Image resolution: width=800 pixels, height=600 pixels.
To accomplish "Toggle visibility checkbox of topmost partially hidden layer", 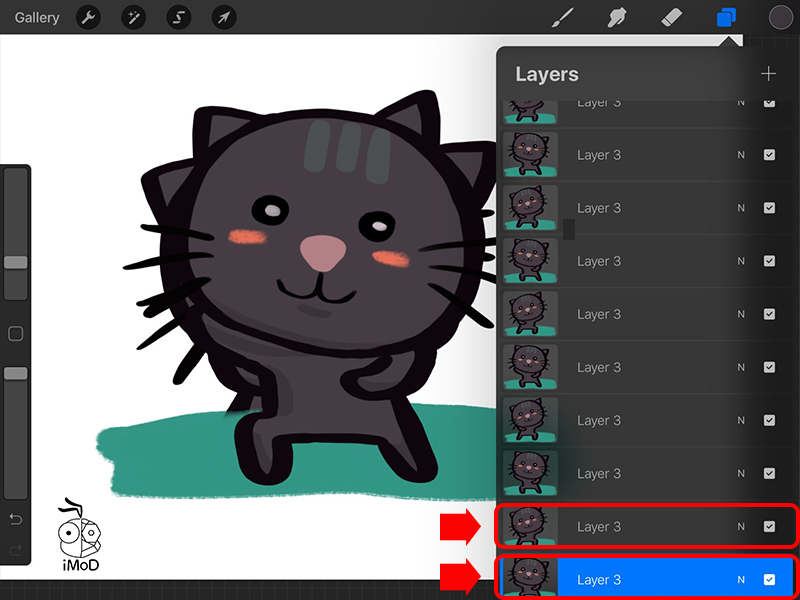I will click(x=769, y=103).
